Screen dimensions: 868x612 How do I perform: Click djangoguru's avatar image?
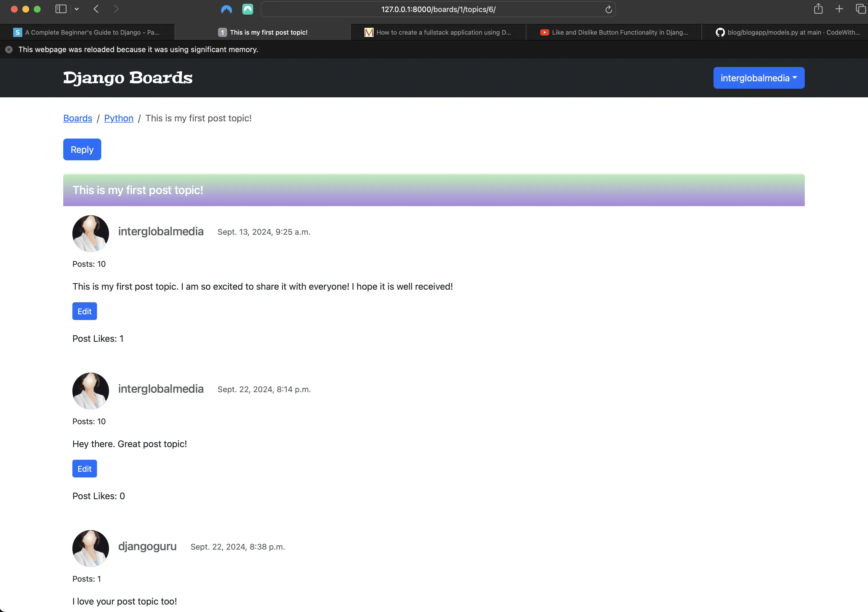[x=91, y=548]
